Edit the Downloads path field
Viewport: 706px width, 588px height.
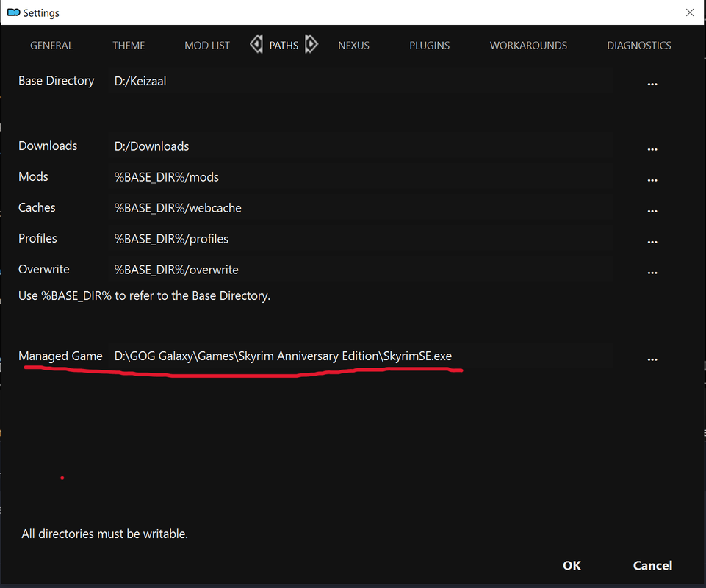pyautogui.click(x=360, y=146)
